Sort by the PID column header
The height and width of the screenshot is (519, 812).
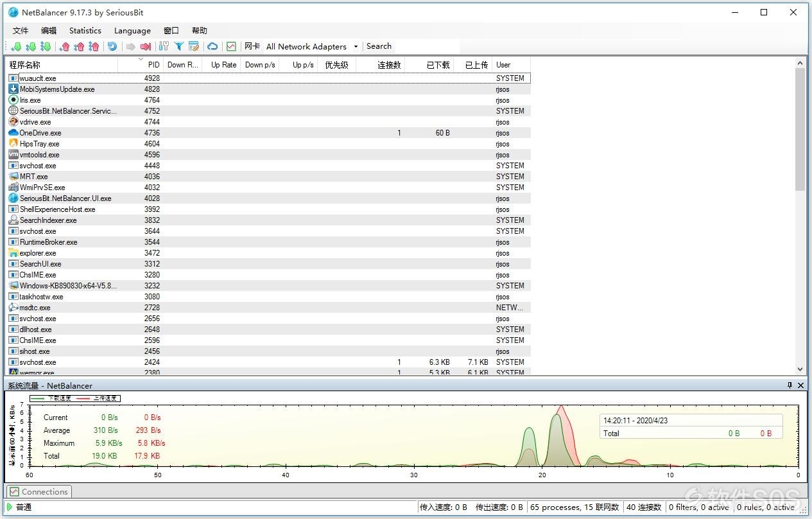coord(141,64)
